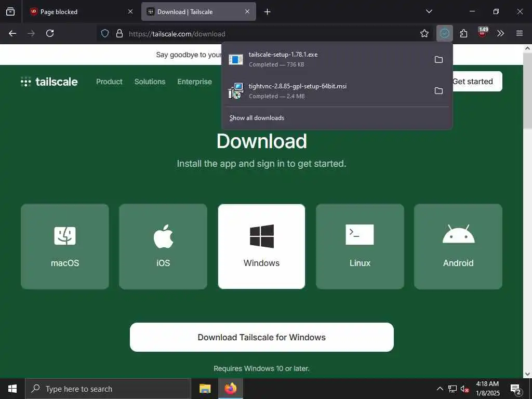The height and width of the screenshot is (399, 532).
Task: Click the taskbar search box
Action: pyautogui.click(x=108, y=389)
